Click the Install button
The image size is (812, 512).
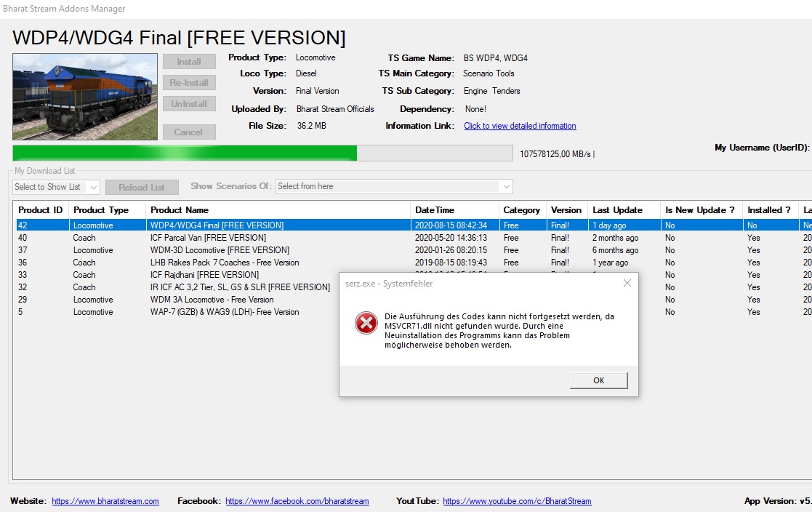point(189,62)
